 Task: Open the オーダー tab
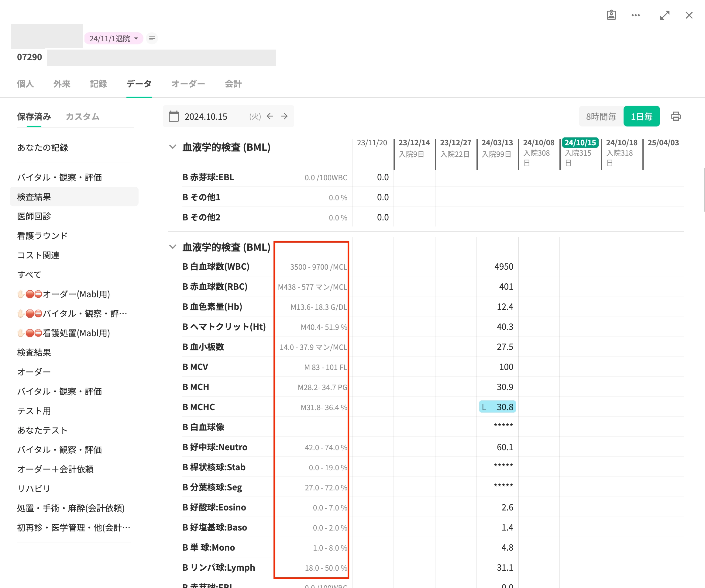188,84
